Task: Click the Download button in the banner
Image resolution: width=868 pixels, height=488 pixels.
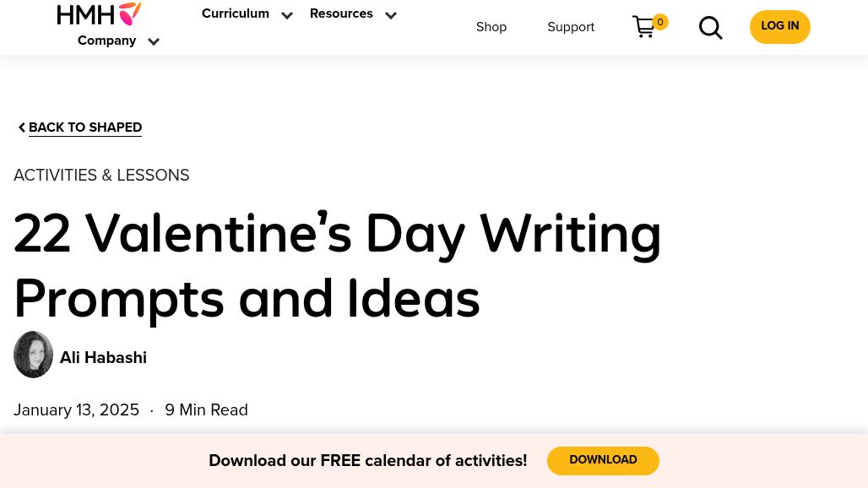Action: click(603, 461)
